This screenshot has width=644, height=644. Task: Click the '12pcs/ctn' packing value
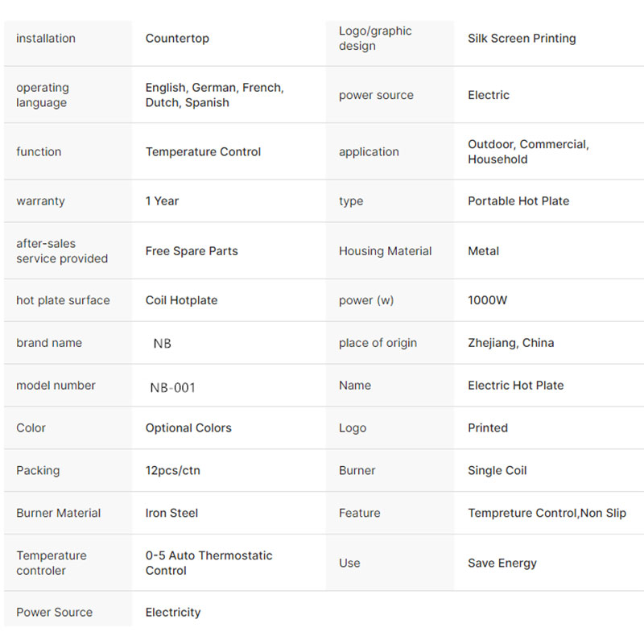173,471
